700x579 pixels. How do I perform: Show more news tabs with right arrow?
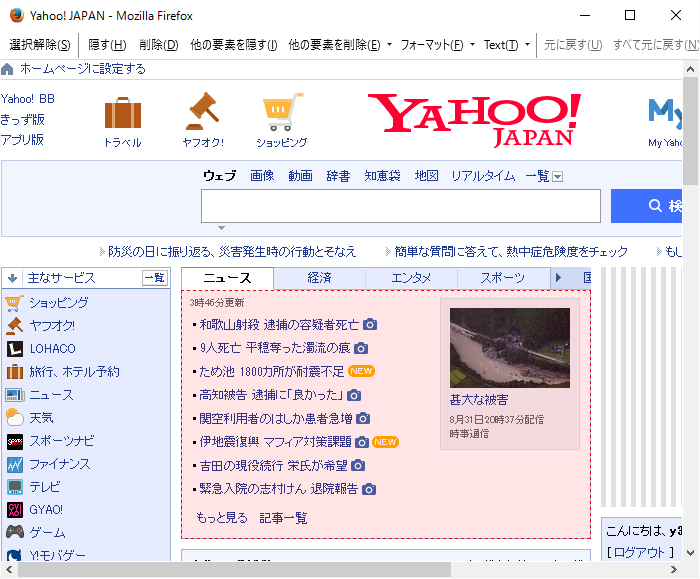pyautogui.click(x=558, y=278)
